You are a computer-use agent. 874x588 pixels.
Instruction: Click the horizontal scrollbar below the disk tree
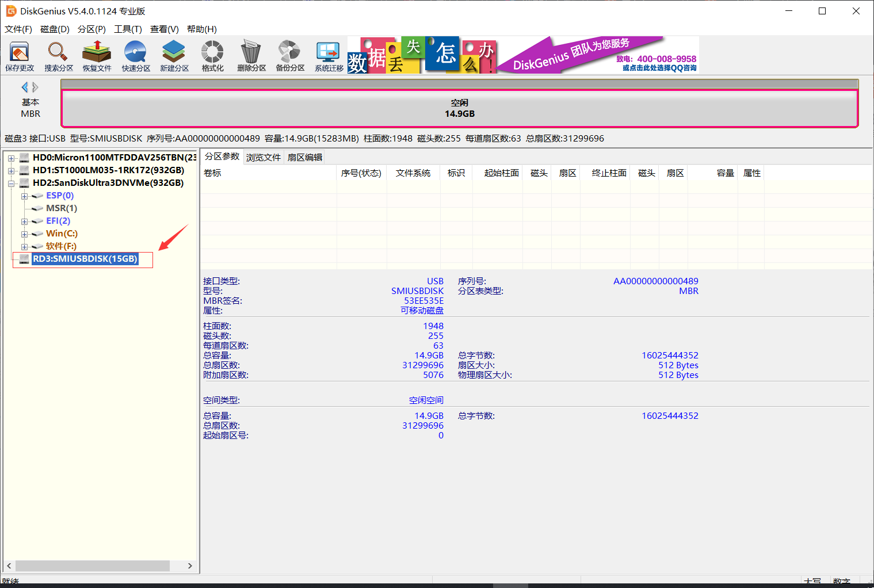[92, 566]
